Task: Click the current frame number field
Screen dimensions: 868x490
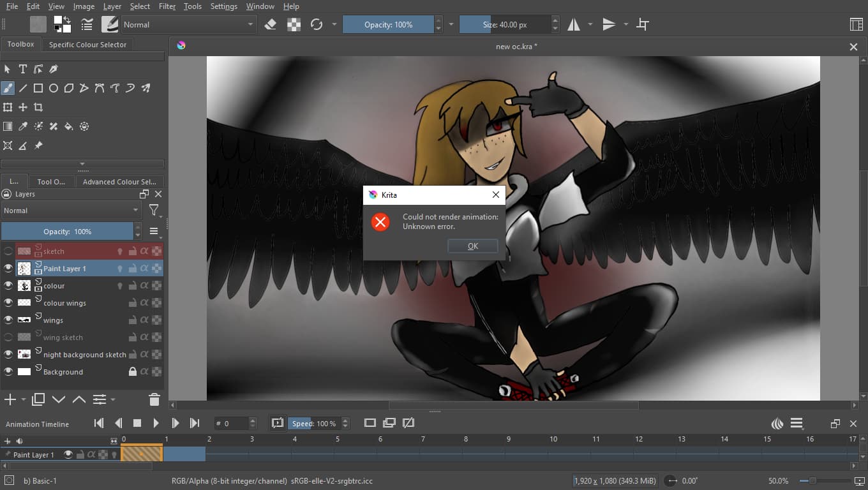Action: [x=230, y=423]
